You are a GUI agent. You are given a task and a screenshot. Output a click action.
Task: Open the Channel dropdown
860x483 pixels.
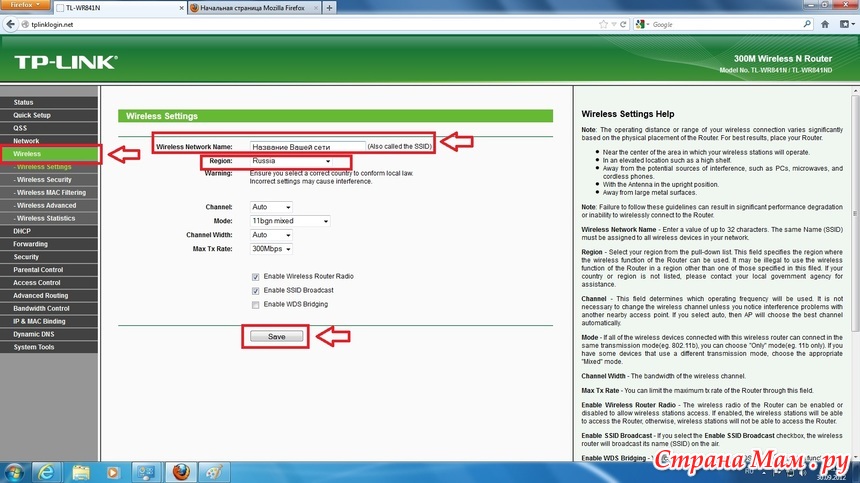coord(271,207)
